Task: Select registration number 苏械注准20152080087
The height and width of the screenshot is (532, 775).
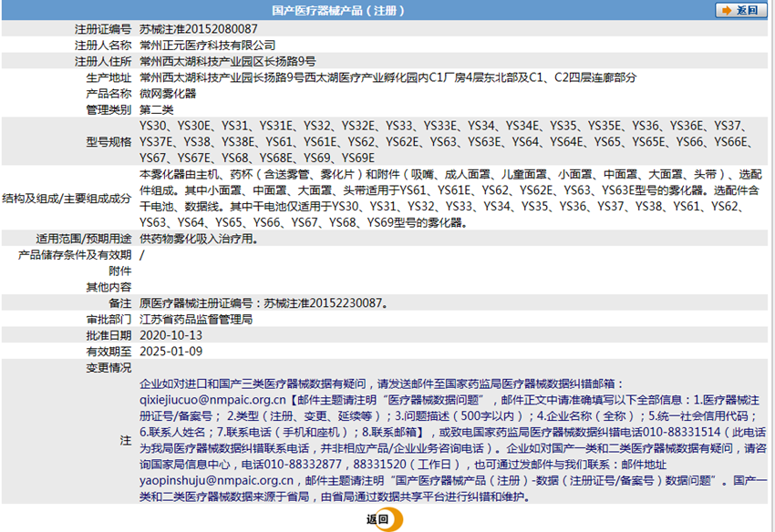Action: pos(198,29)
